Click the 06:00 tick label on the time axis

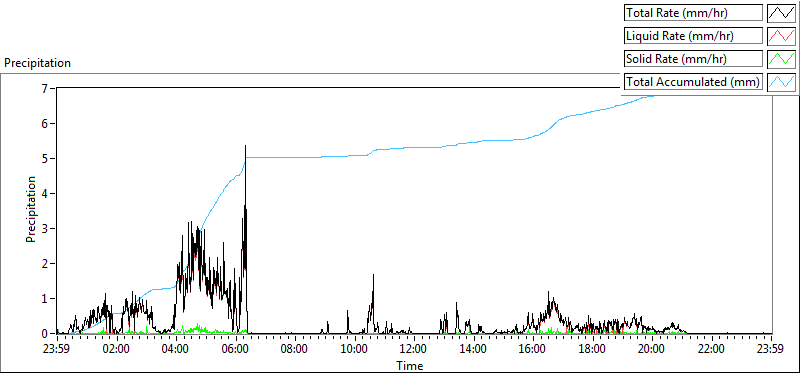tap(235, 350)
